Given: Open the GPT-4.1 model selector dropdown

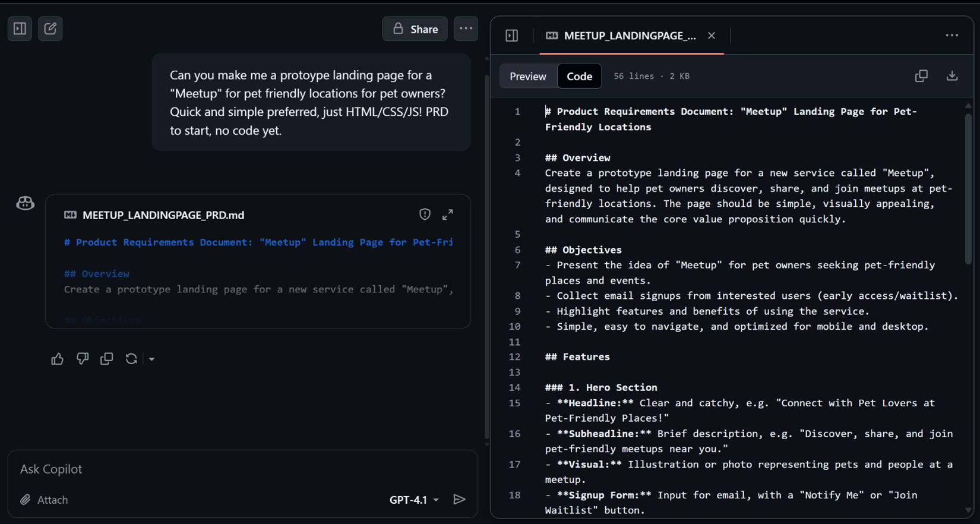Looking at the screenshot, I should [x=414, y=500].
